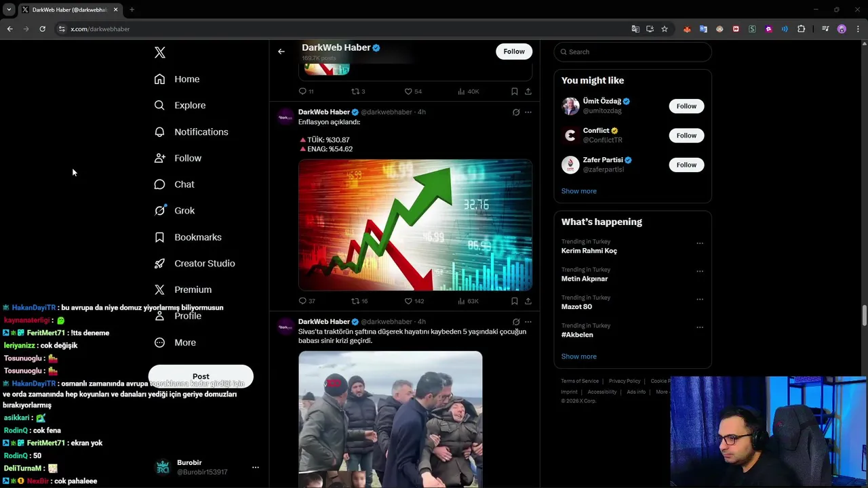Open Notifications from the sidebar
The height and width of the screenshot is (488, 868).
[x=191, y=131]
